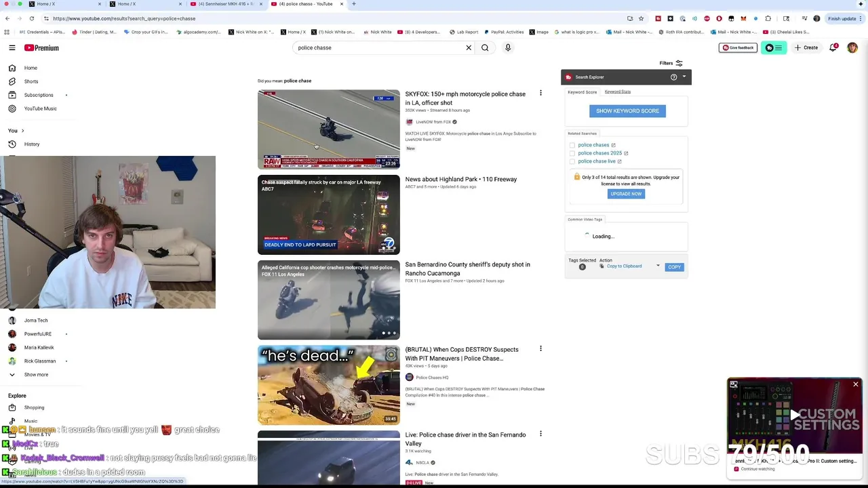This screenshot has height=488, width=868.
Task: Open the Highland Park 110 Freeway news thumbnail
Action: pos(329,214)
